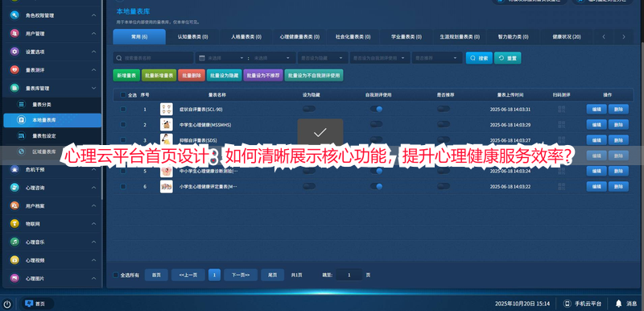Image resolution: width=644 pixels, height=311 pixels.
Task: Click the green 新增量表 button
Action: (x=126, y=76)
